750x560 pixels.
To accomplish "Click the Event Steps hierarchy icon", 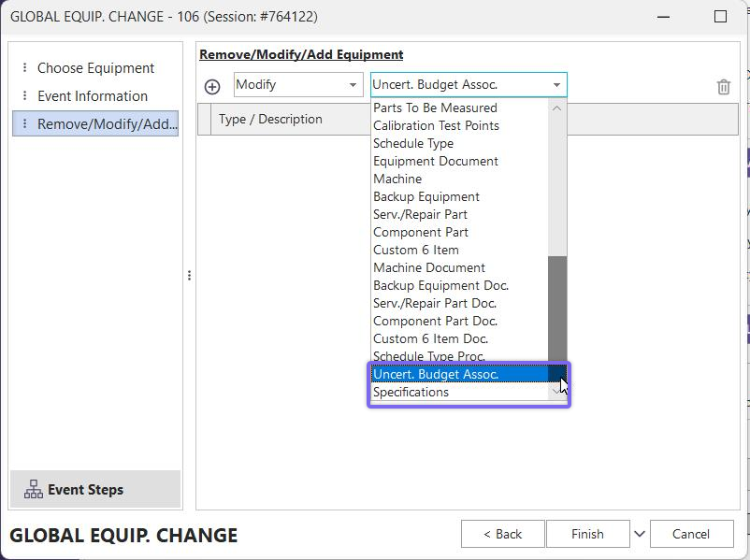I will [34, 490].
